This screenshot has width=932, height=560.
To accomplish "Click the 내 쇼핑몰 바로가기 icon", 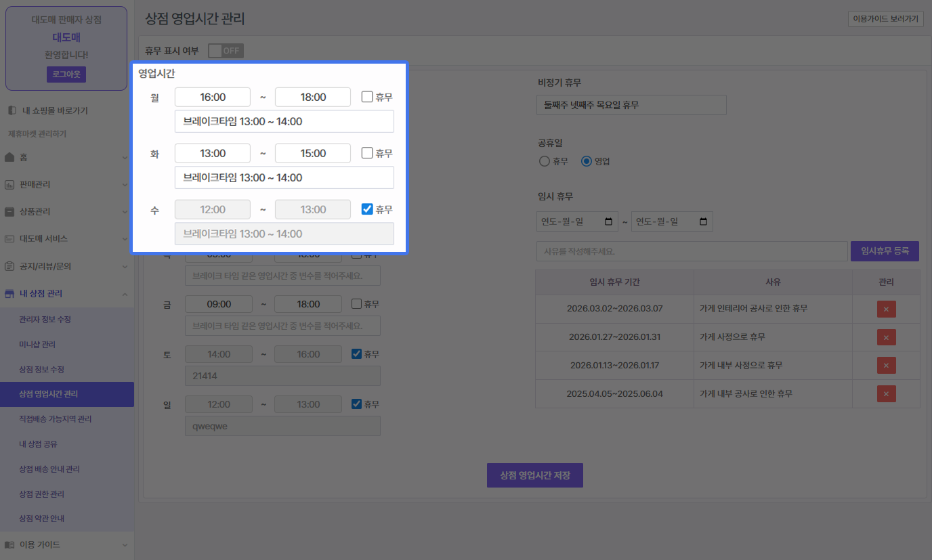I will point(12,110).
